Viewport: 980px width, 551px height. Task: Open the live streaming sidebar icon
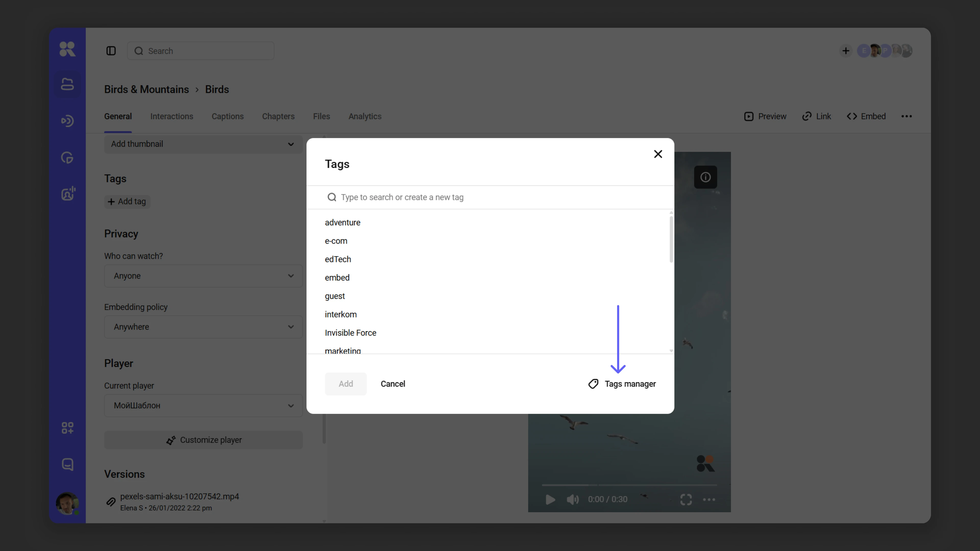(x=67, y=121)
